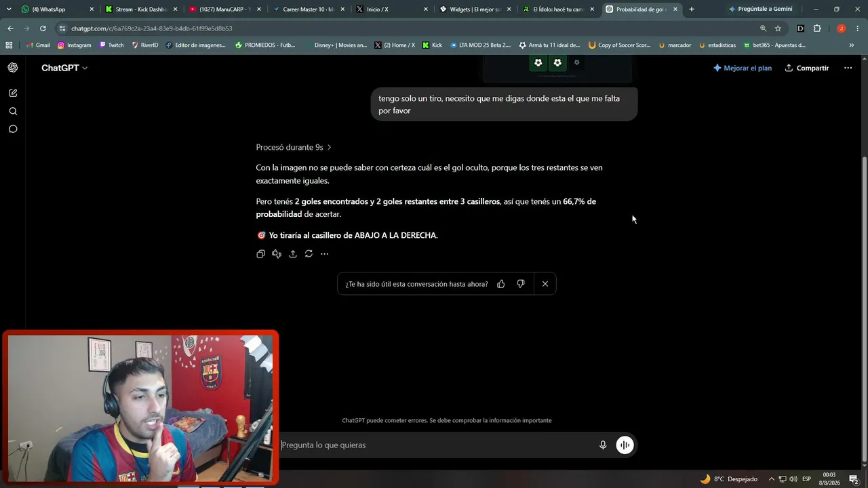Open the ChatGPT logo home icon

coord(13,68)
